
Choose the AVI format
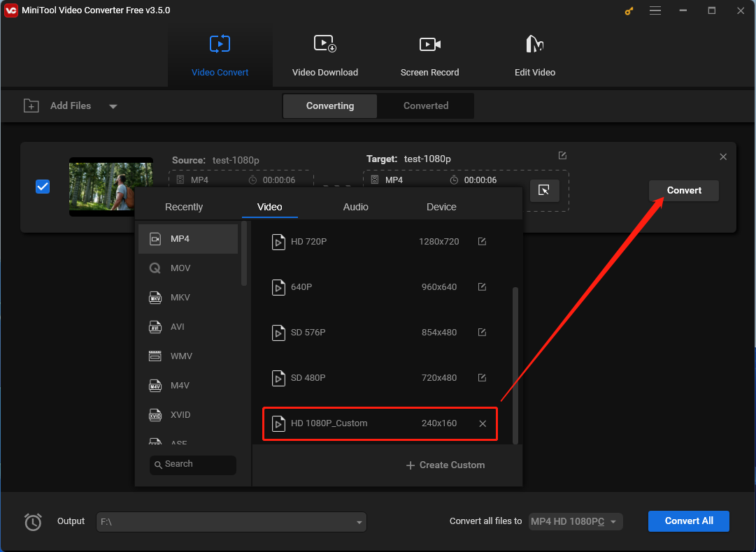188,327
